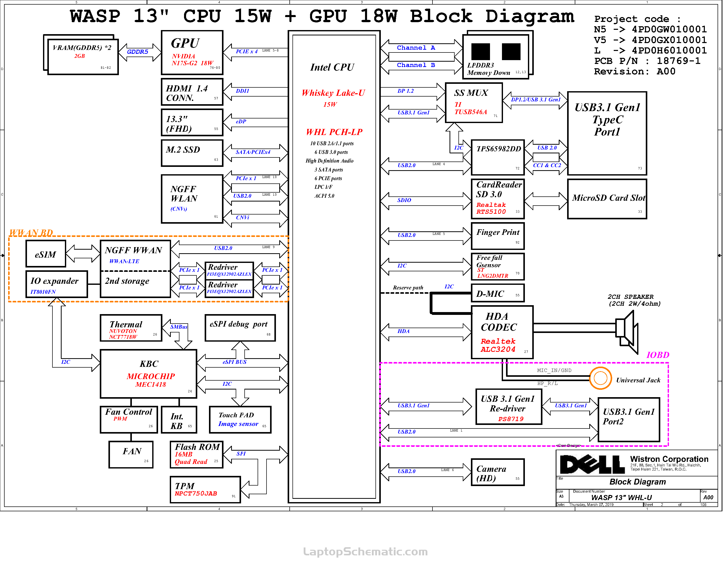Click the Channel B bus label

416,65
